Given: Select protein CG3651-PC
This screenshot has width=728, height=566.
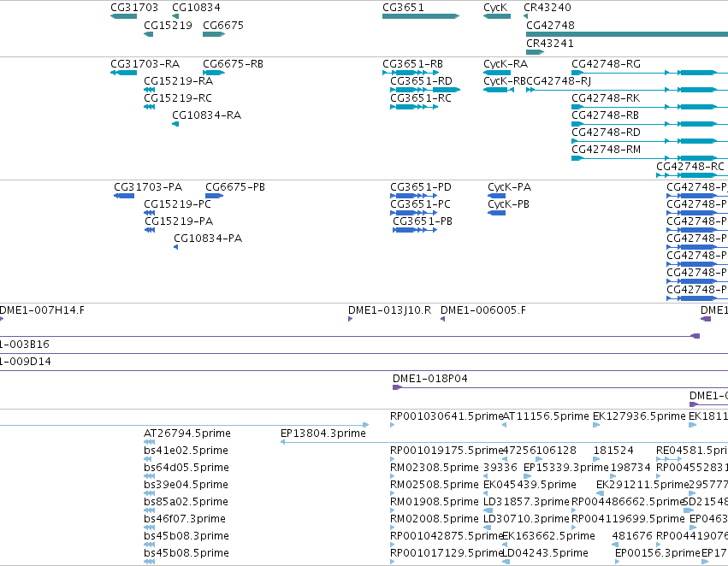Looking at the screenshot, I should click(420, 204).
